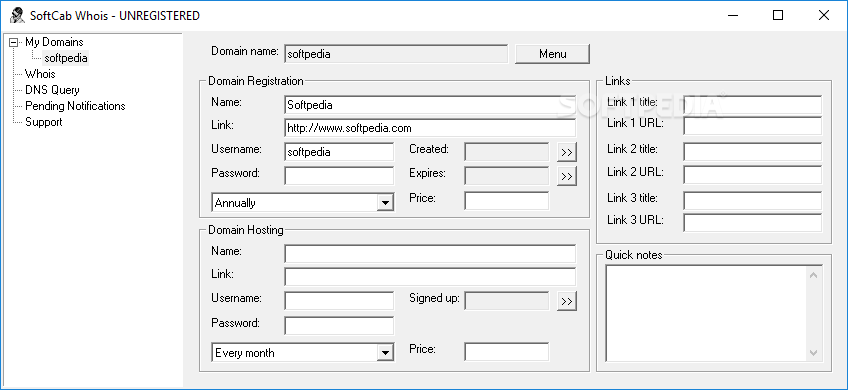Click the Hosting Price field
Screen dimensions: 848x390
point(507,352)
